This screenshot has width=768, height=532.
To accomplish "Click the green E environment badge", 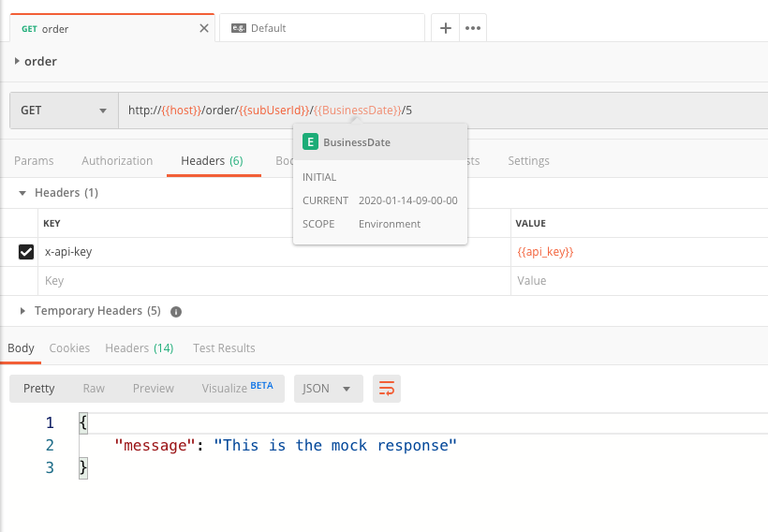I will click(310, 142).
